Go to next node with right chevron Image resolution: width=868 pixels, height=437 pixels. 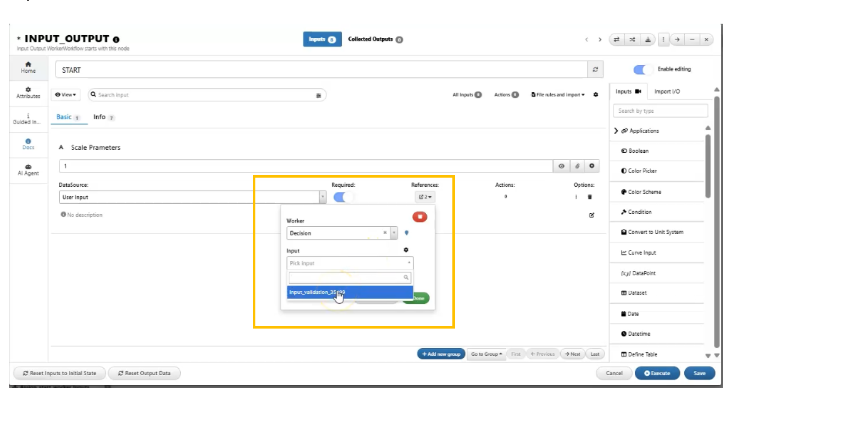[x=600, y=39]
